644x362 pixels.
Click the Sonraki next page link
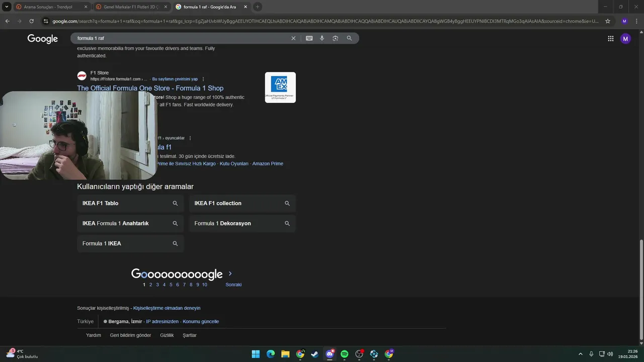point(233,285)
